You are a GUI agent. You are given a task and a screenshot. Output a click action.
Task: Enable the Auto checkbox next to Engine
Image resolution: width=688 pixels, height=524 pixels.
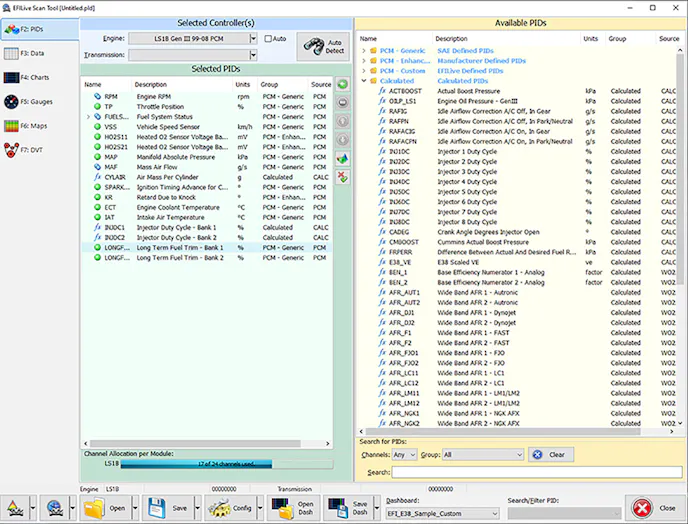(269, 39)
